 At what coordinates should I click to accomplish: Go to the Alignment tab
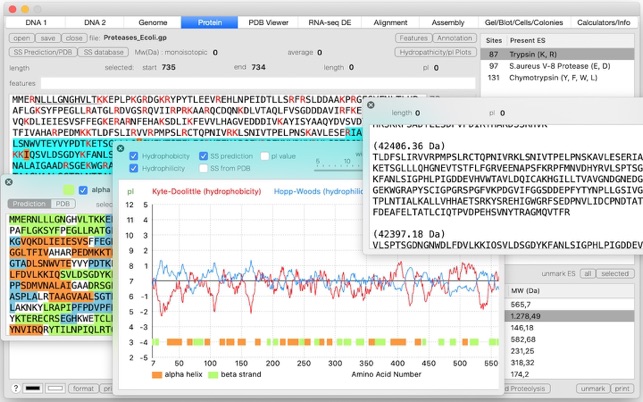(x=390, y=23)
